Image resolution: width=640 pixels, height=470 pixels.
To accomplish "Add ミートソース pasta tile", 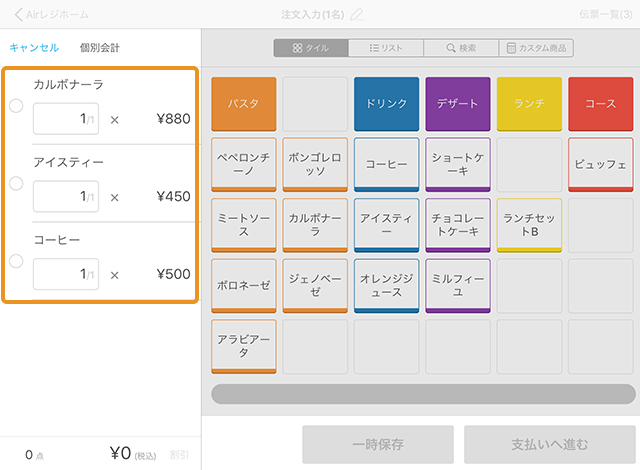I will (x=244, y=225).
